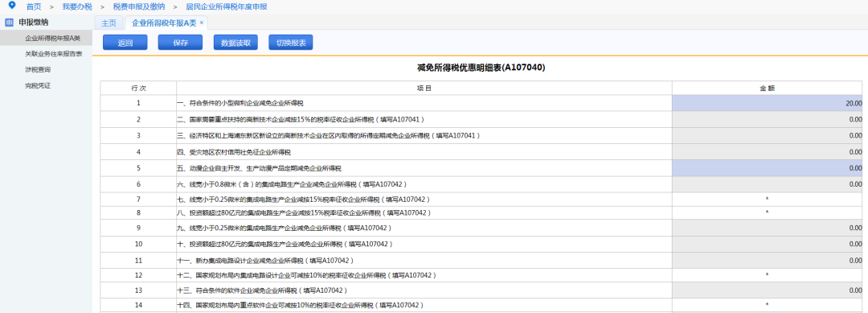This screenshot has height=313, width=868.
Task: Edit amount field for row 5 动漫企业
Action: (768, 168)
